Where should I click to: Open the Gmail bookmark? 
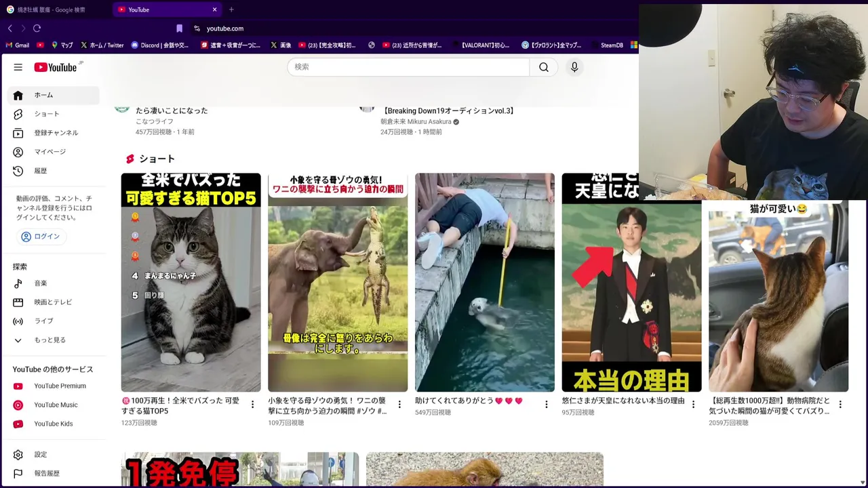(x=18, y=45)
